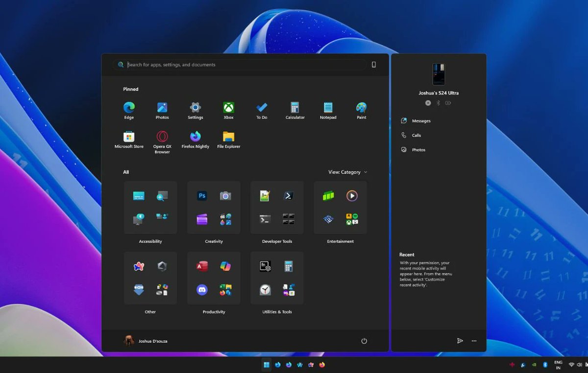Click the ENG IN language indicator
The image size is (588, 373).
pos(558,365)
